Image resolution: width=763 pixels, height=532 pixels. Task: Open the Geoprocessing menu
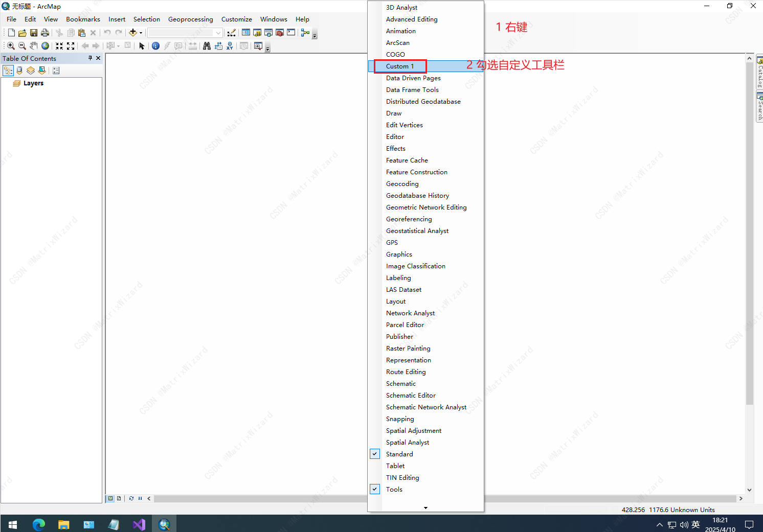(190, 19)
